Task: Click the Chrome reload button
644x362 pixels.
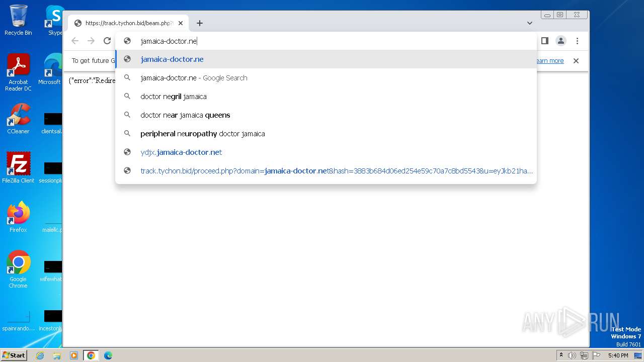Action: (x=107, y=41)
